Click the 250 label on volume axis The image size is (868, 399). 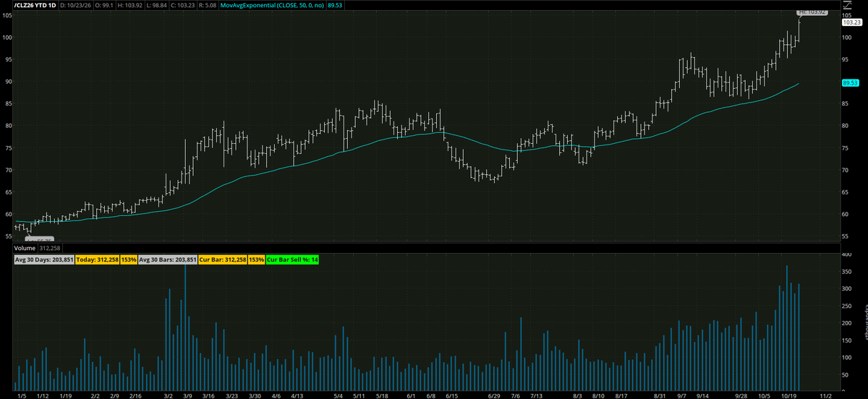pos(848,306)
